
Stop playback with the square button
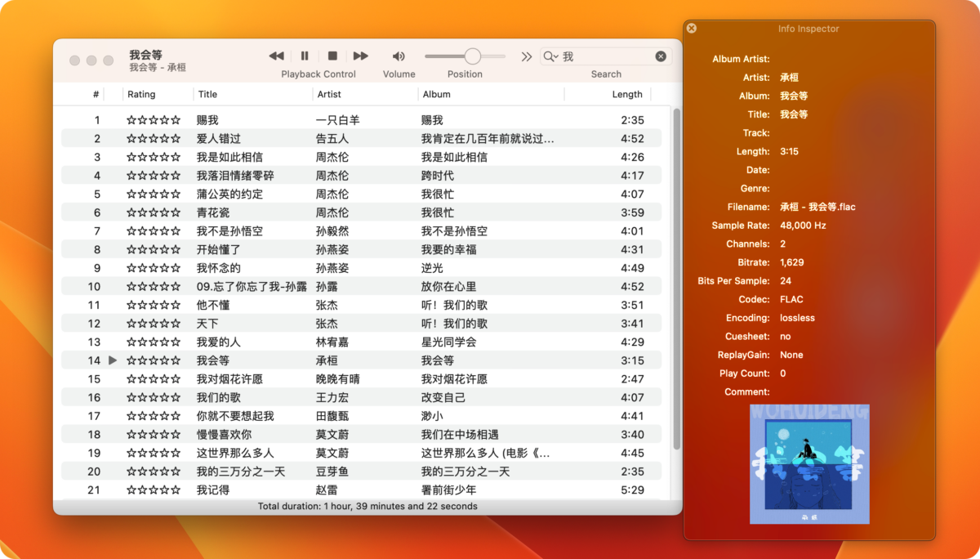(x=332, y=56)
